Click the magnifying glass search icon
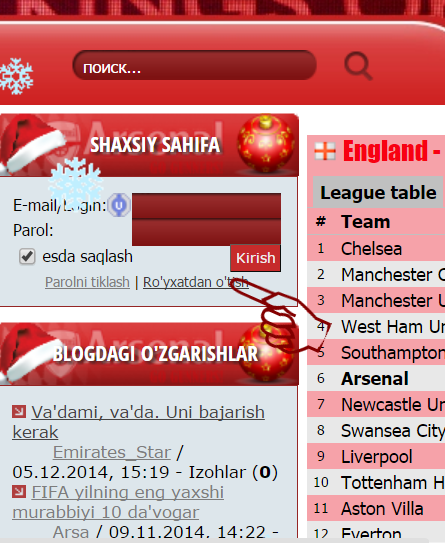Viewport: 445px width, 543px height. [x=358, y=66]
